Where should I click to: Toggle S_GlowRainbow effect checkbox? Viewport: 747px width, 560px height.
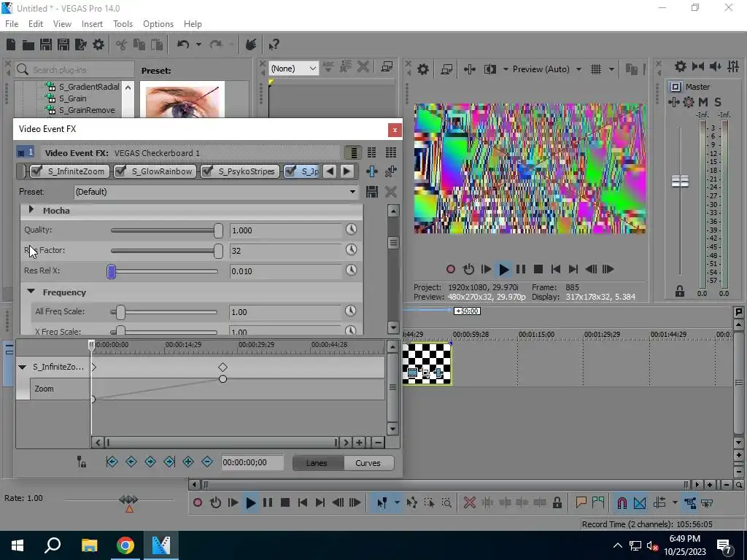tap(120, 171)
